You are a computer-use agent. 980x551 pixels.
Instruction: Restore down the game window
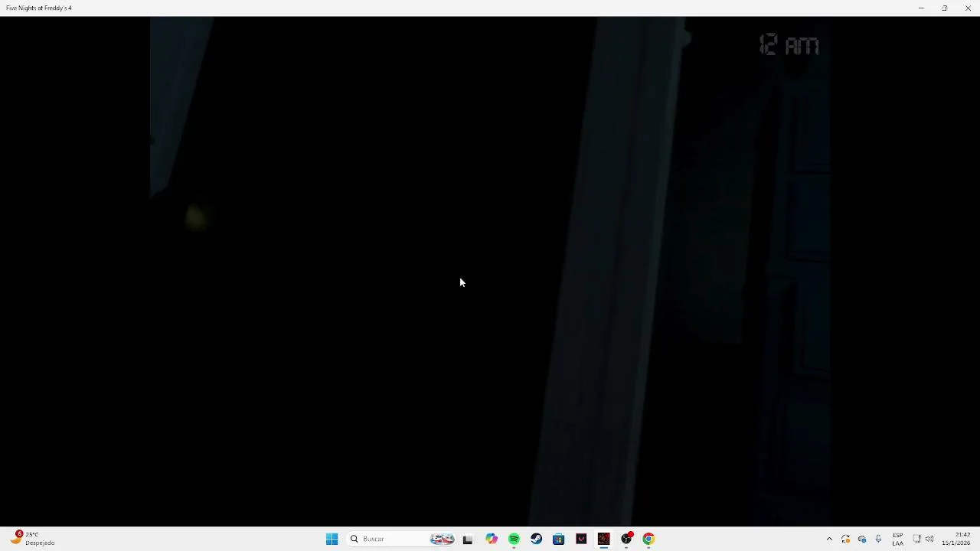(x=945, y=8)
